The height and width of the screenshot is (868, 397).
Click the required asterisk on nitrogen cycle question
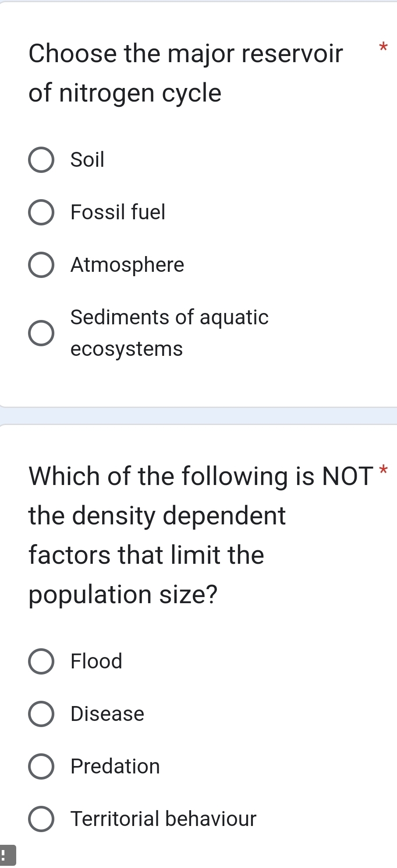tap(383, 47)
